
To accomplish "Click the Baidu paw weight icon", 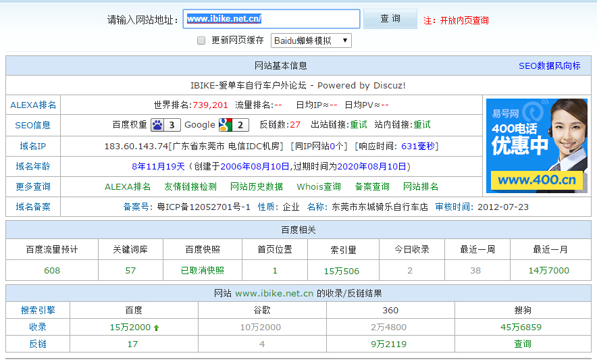I will [x=165, y=125].
